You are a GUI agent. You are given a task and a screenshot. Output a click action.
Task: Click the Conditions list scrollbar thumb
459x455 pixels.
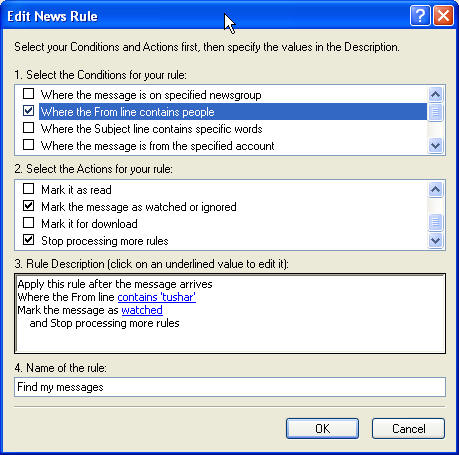tap(435, 112)
